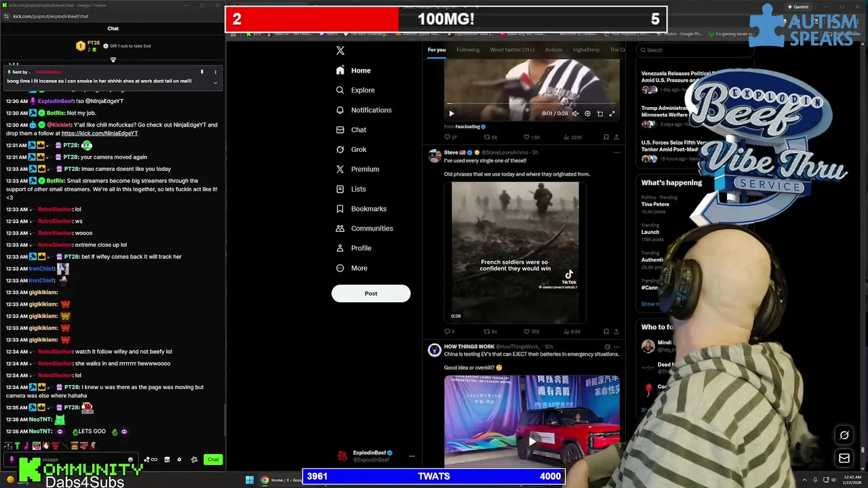Open Chat in X sidebar

pos(351,129)
